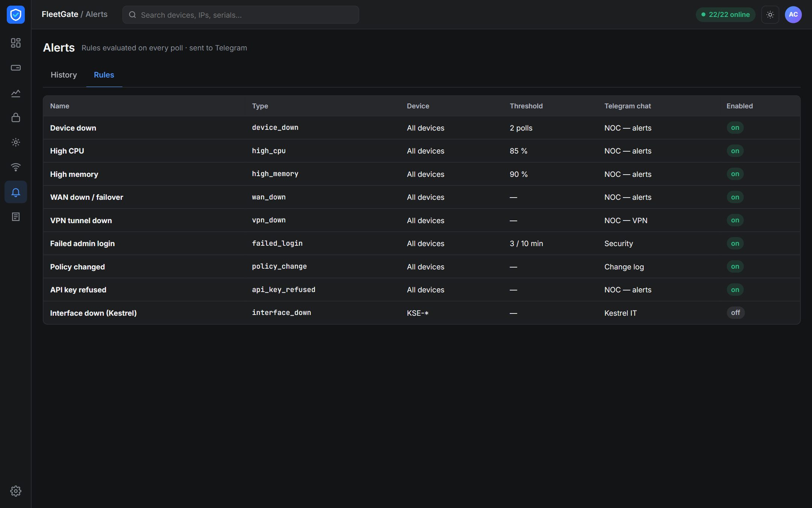Switch to the History tab

pyautogui.click(x=64, y=75)
